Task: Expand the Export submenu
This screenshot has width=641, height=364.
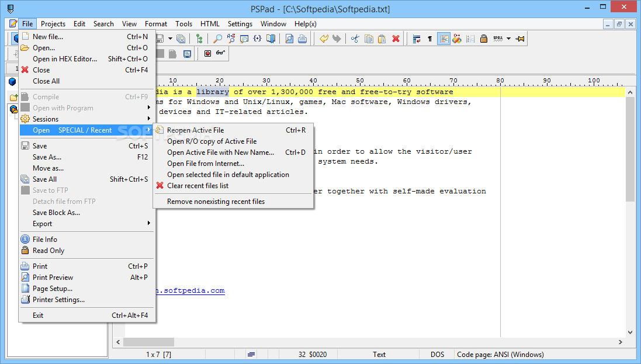Action: pos(87,224)
